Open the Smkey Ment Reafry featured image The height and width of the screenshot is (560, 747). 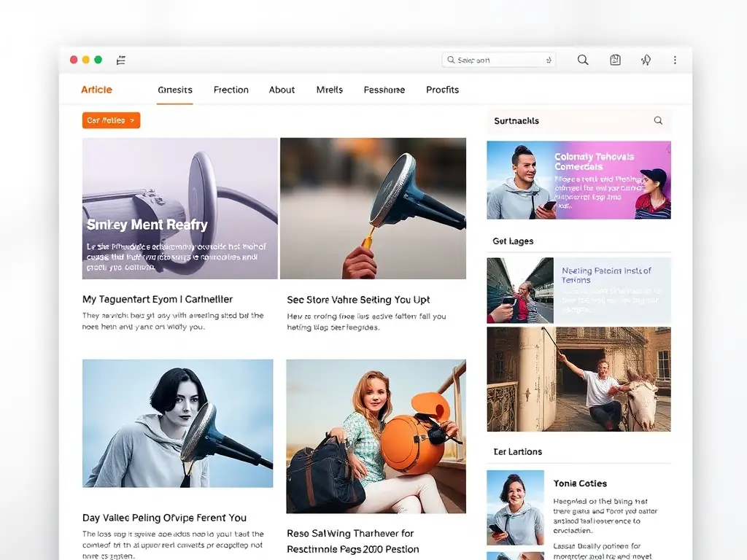(179, 209)
